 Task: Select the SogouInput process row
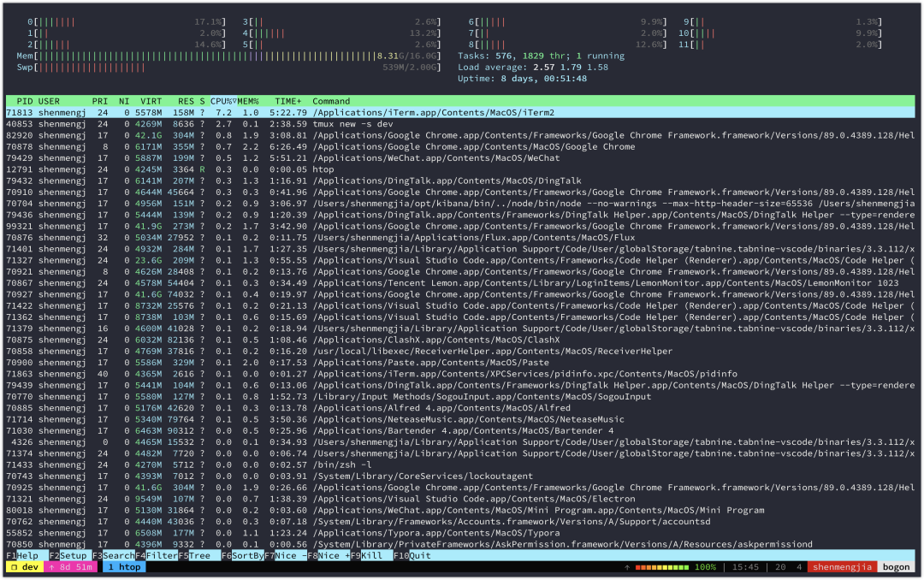pyautogui.click(x=460, y=397)
